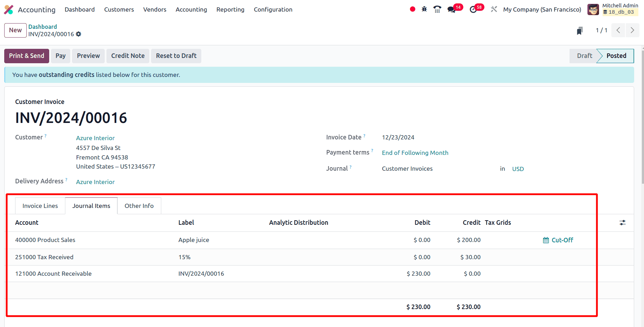Image resolution: width=644 pixels, height=327 pixels.
Task: Go to previous record with left chevron
Action: (618, 30)
